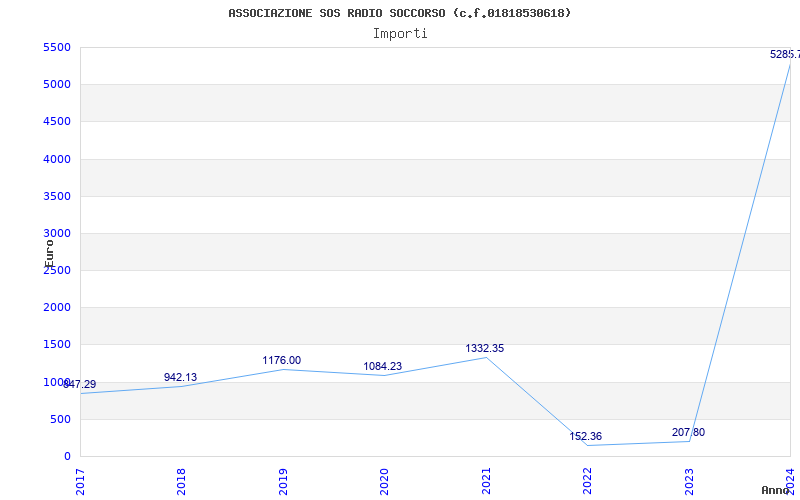Click the 2023 x-axis year label

tap(689, 482)
